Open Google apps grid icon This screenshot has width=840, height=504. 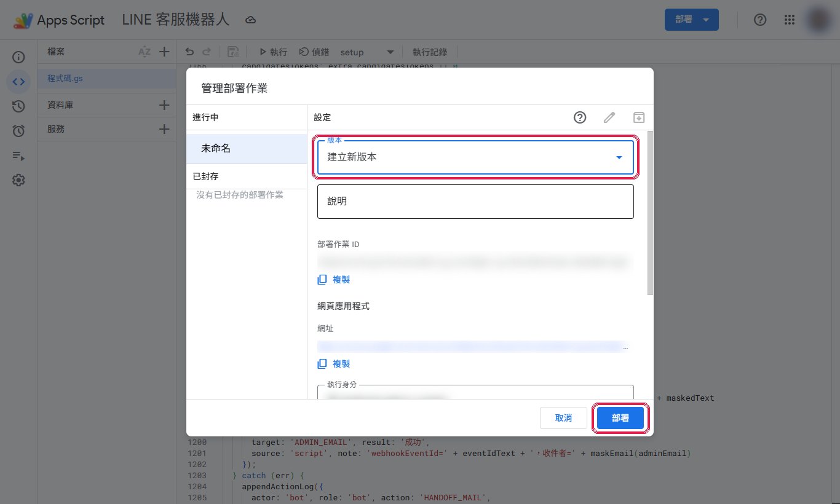point(790,20)
